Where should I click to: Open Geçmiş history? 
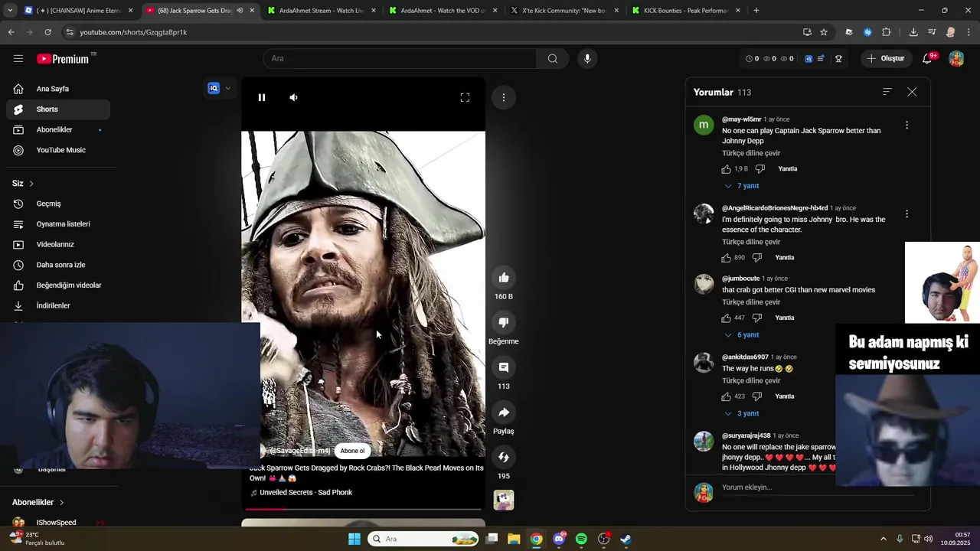[x=58, y=204]
